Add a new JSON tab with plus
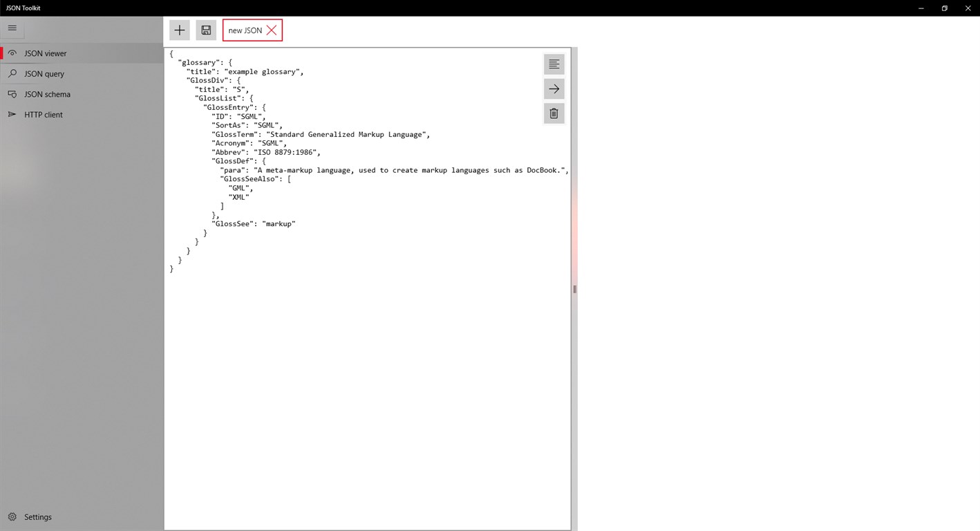 pos(180,30)
